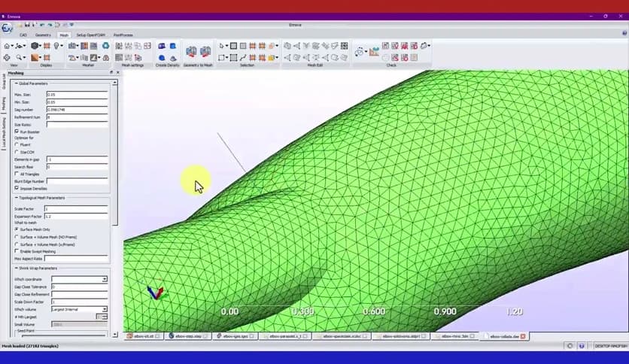Close the last document tab with red X
The image size is (629, 364).
[x=523, y=336]
